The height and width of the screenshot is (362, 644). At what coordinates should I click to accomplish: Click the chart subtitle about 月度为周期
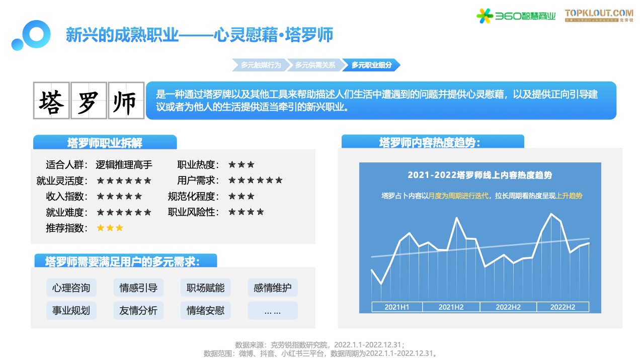[481, 196]
